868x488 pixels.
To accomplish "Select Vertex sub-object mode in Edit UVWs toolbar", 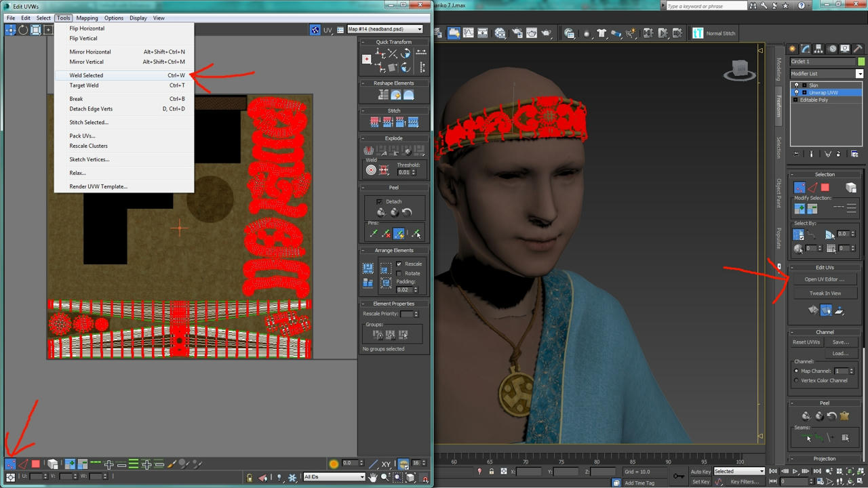I will coord(10,464).
